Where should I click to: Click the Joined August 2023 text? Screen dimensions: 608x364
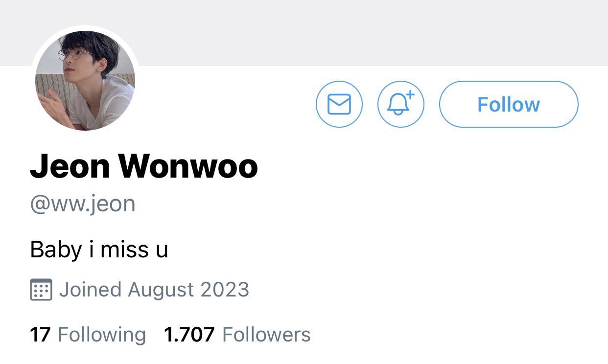point(154,290)
